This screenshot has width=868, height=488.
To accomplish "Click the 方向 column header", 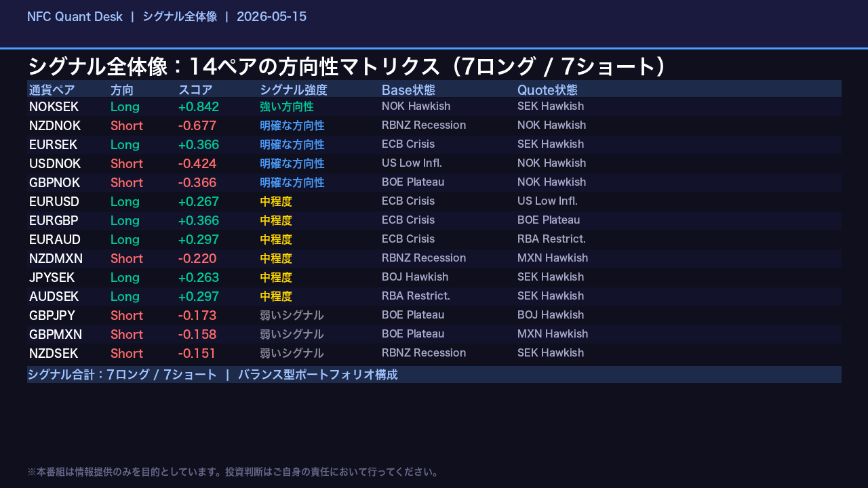I will (122, 89).
